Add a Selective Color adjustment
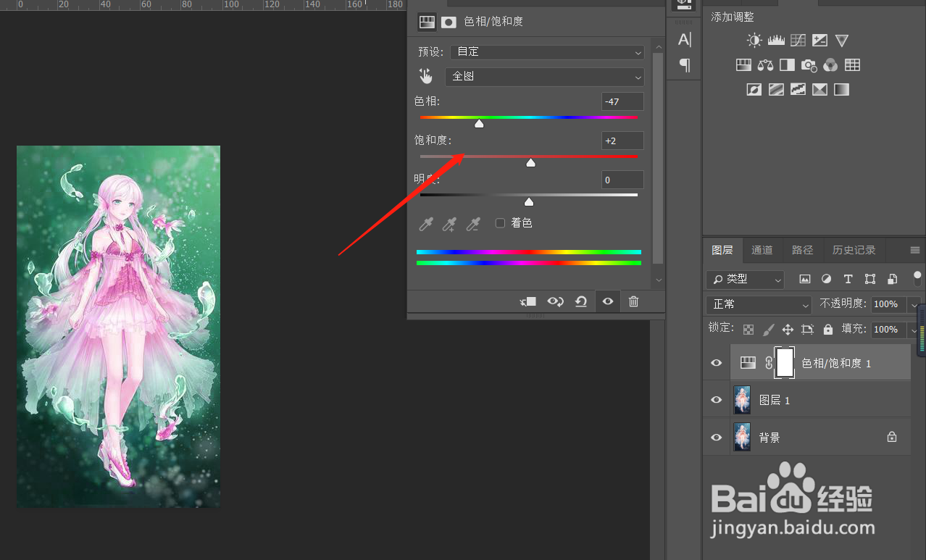 [819, 90]
